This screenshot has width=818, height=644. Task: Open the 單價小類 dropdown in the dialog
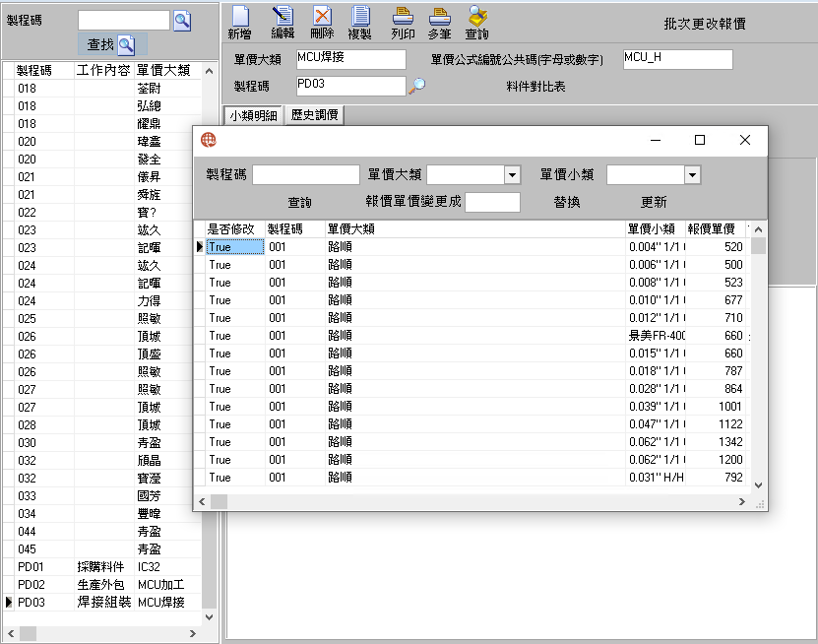point(692,175)
